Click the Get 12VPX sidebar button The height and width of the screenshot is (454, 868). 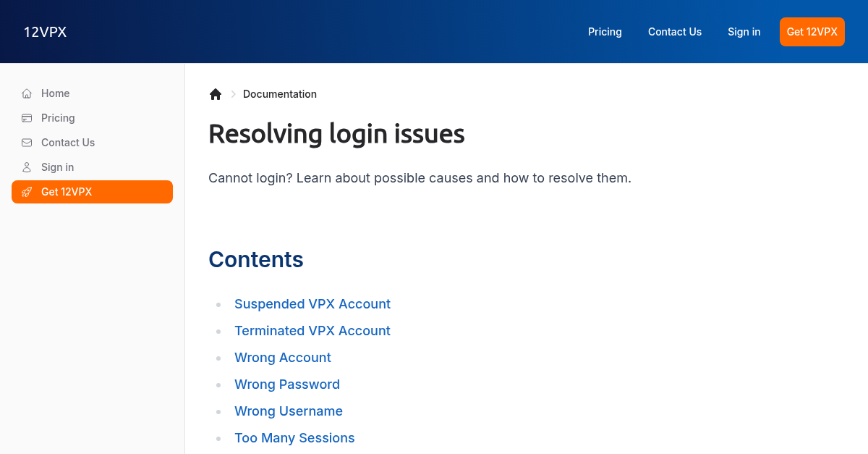tap(92, 192)
